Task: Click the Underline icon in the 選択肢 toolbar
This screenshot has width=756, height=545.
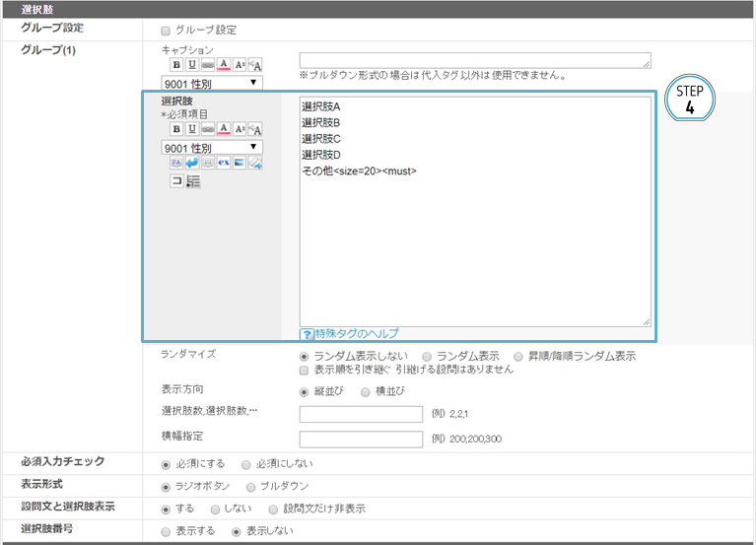Action: [x=192, y=129]
